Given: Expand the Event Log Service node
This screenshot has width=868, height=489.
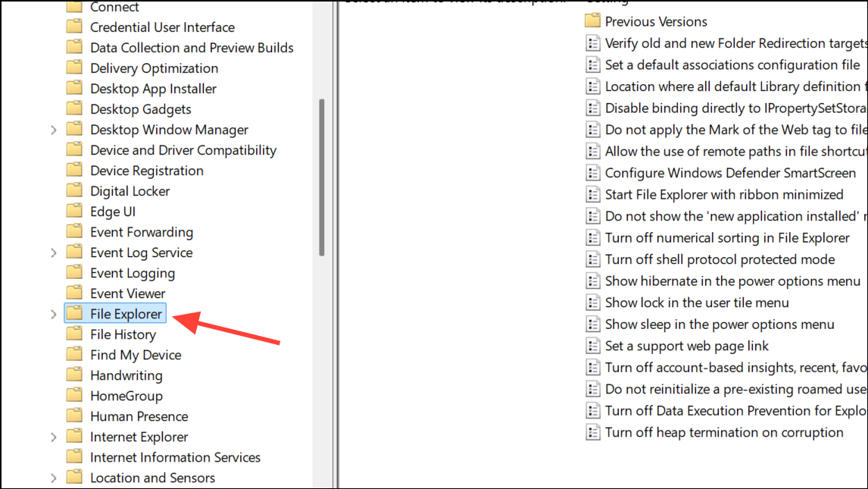Looking at the screenshot, I should pos(53,252).
